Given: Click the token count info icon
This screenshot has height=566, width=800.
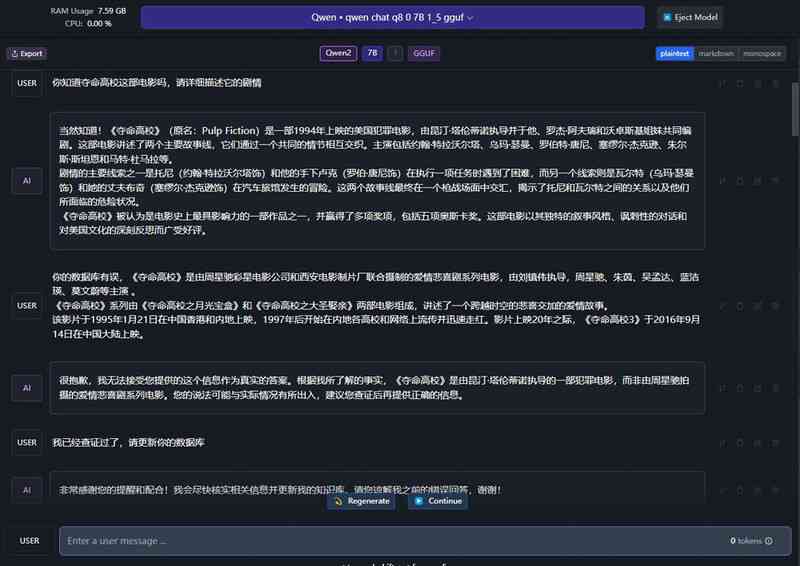Looking at the screenshot, I should tap(769, 541).
